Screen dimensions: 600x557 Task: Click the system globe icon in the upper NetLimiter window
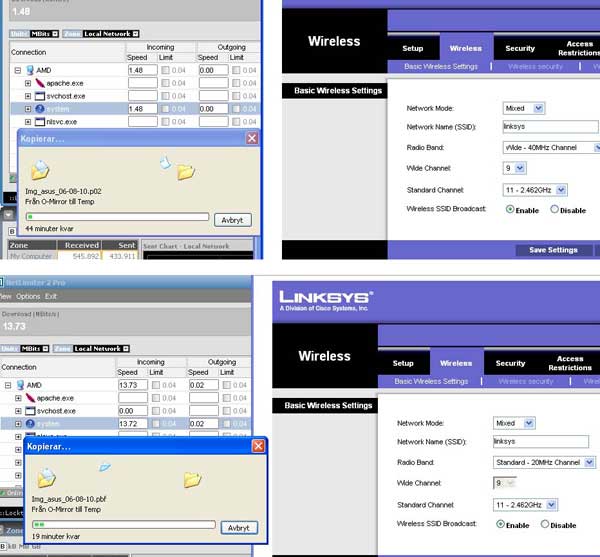point(40,109)
